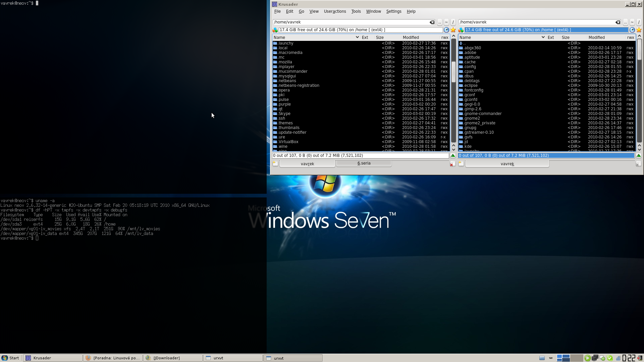644x362 pixels.
Task: Open the Start menu
Action: (11, 358)
